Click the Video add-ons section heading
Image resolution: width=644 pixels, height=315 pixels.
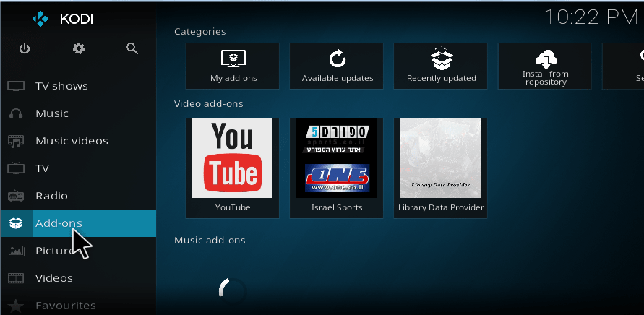209,104
